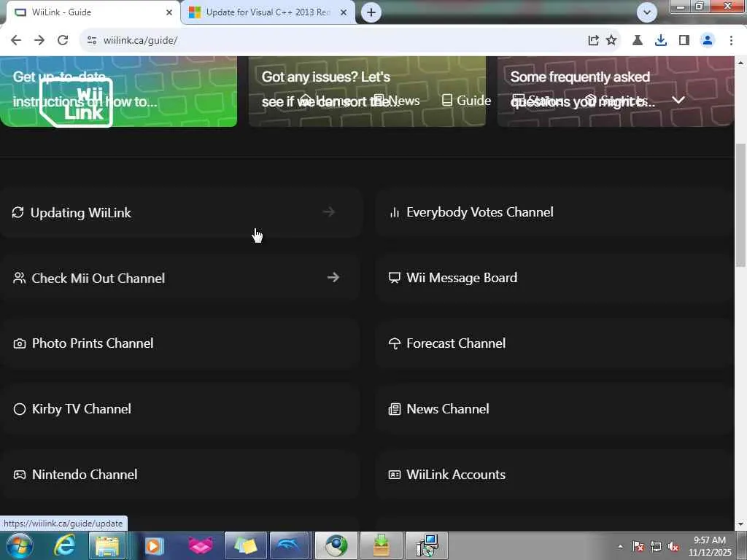The width and height of the screenshot is (747, 560).
Task: Click the address bar showing wiilink.ca/guide/
Action: (x=333, y=41)
